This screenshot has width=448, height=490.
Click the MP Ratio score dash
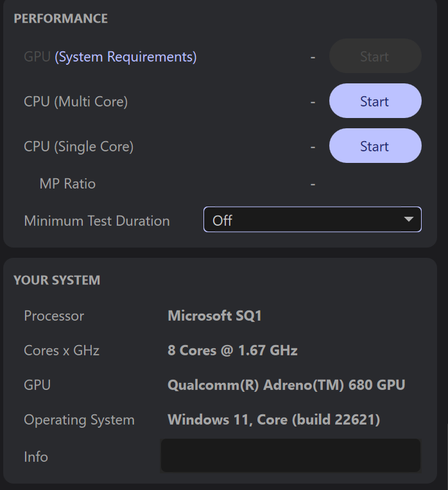(x=313, y=185)
